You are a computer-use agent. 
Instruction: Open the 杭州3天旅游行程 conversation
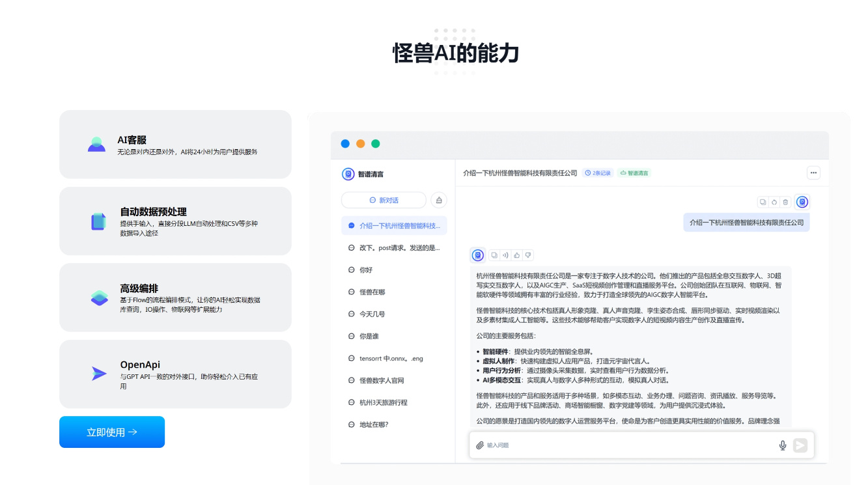[x=394, y=402]
